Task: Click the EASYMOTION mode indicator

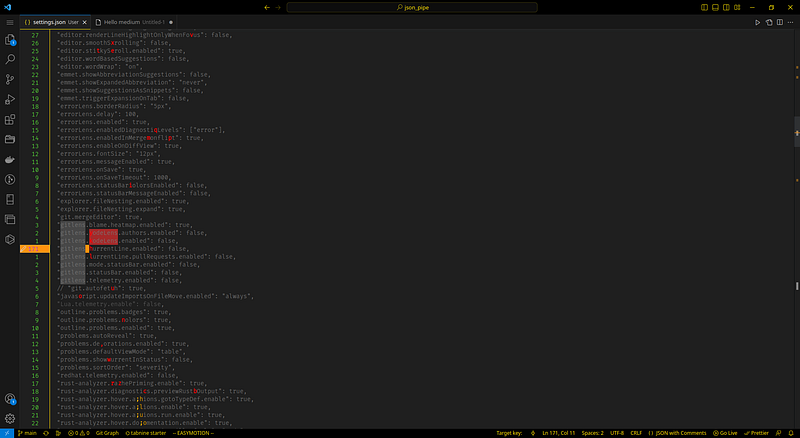Action: [x=193, y=433]
